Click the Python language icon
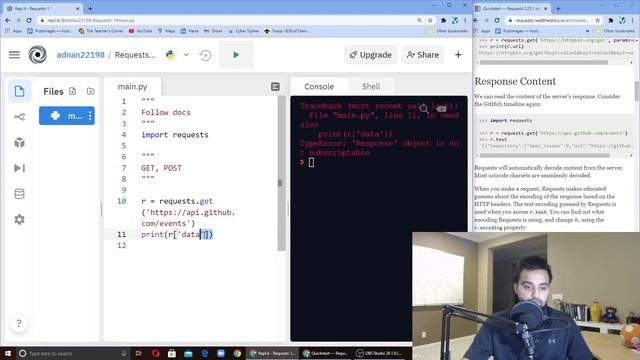This screenshot has height=360, width=640. click(170, 55)
